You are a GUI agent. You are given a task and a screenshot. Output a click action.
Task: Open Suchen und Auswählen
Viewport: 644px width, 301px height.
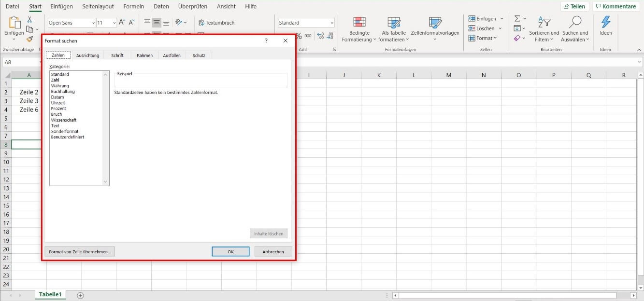click(x=575, y=29)
